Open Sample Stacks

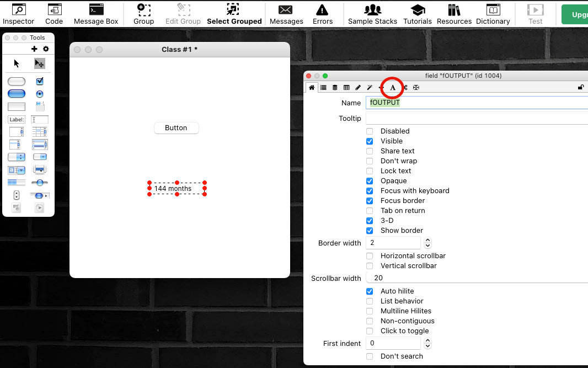click(372, 14)
